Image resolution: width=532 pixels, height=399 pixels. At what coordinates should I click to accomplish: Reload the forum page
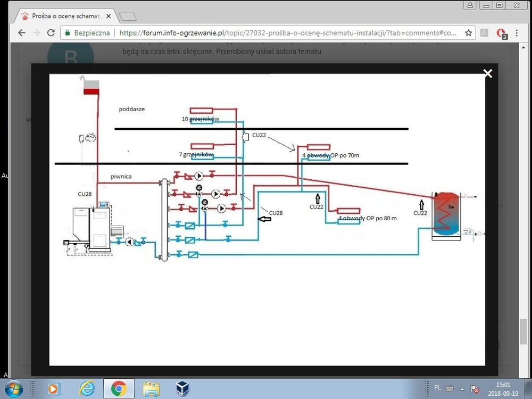[x=51, y=33]
